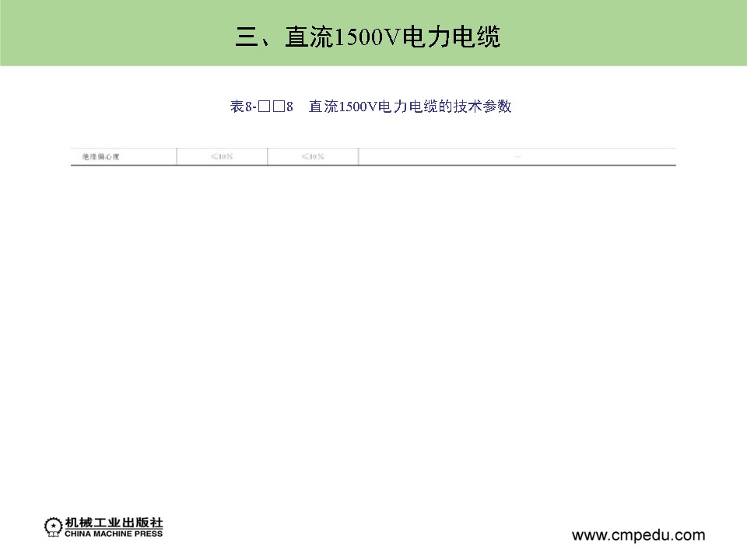Image resolution: width=747 pixels, height=560 pixels.
Task: Click the table number 表8-□□8 in the caption
Action: click(x=261, y=107)
